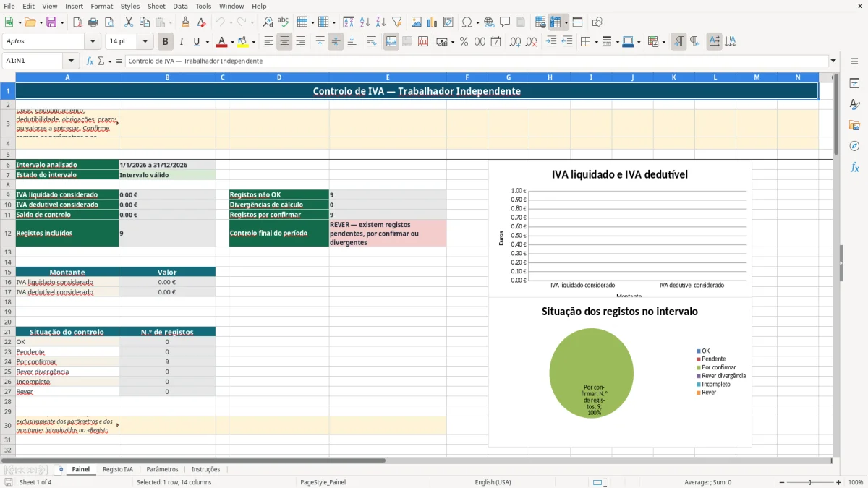This screenshot has width=868, height=488.
Task: Format cell as date
Action: click(495, 42)
